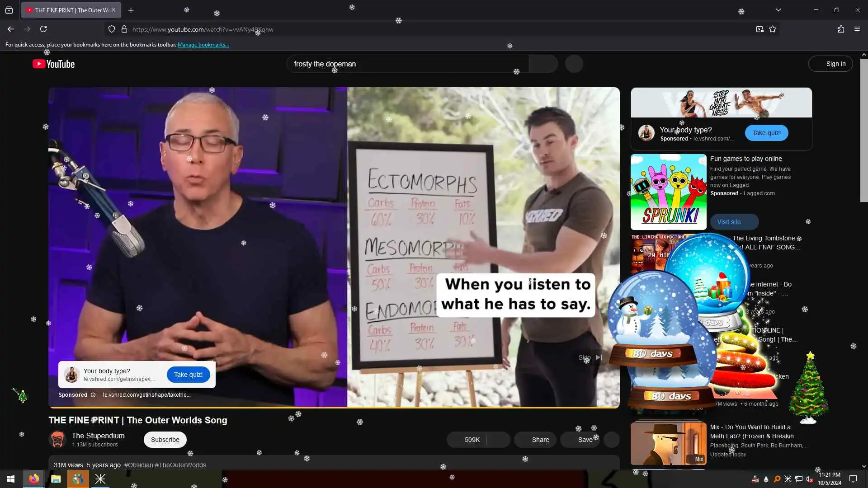Skip the video ad

(590, 357)
